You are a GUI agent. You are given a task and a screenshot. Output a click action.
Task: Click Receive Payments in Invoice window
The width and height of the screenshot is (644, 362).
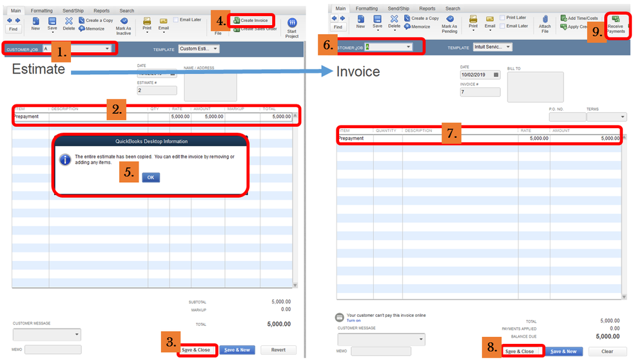(x=616, y=24)
